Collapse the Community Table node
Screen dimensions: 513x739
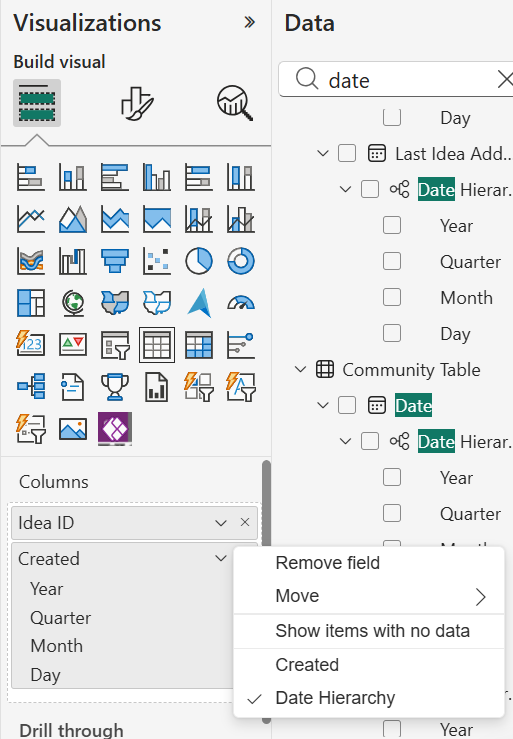[300, 370]
